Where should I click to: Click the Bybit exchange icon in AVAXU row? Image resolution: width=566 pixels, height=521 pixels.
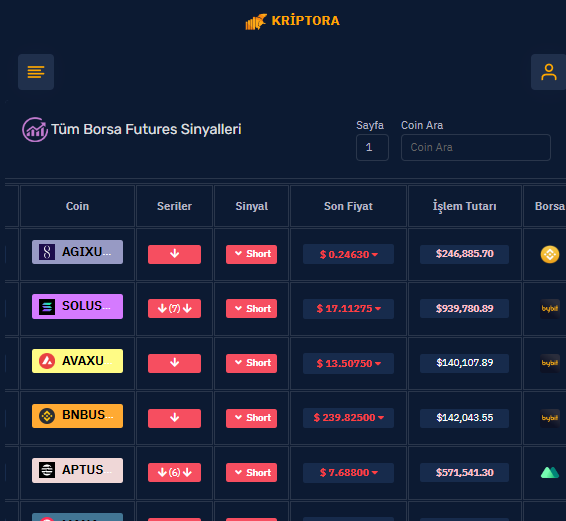click(550, 363)
